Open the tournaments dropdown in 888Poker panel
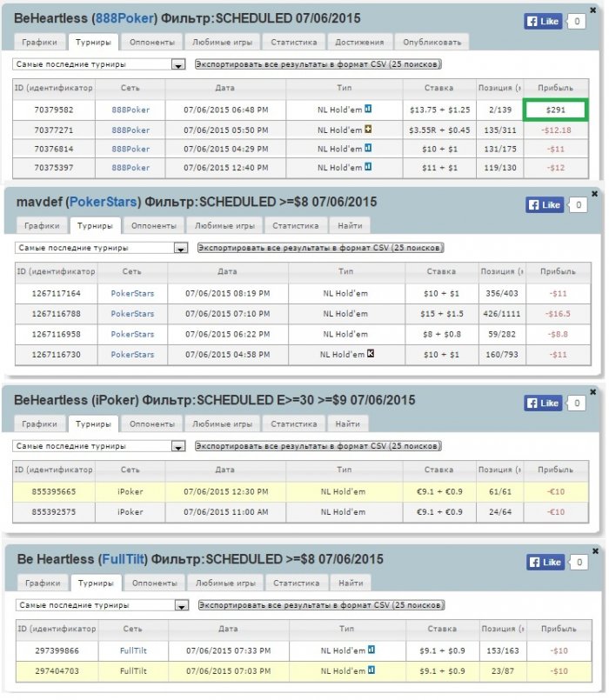The width and height of the screenshot is (609, 700). pyautogui.click(x=98, y=64)
